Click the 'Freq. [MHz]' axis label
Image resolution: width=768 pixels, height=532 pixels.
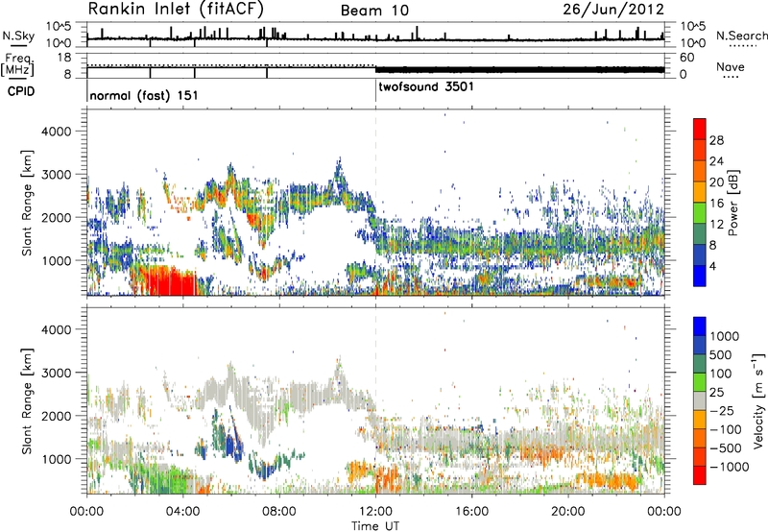pos(18,64)
